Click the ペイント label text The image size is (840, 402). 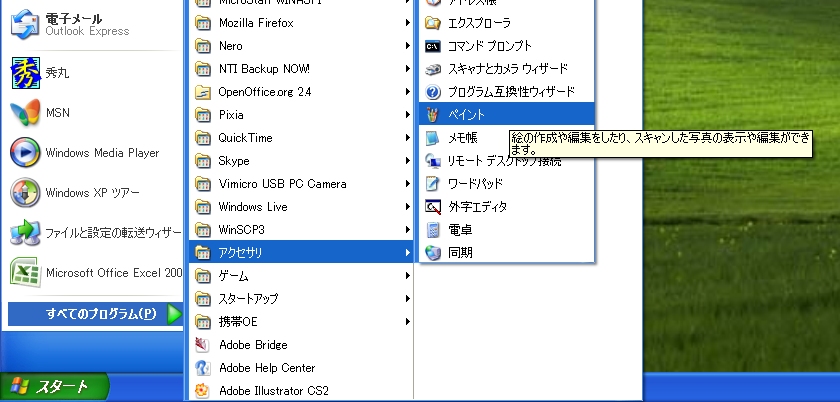click(467, 115)
